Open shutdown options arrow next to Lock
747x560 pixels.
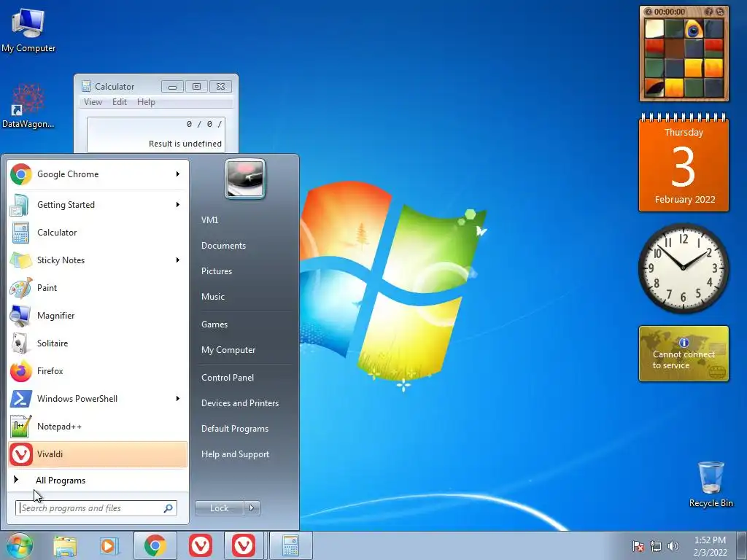[252, 508]
